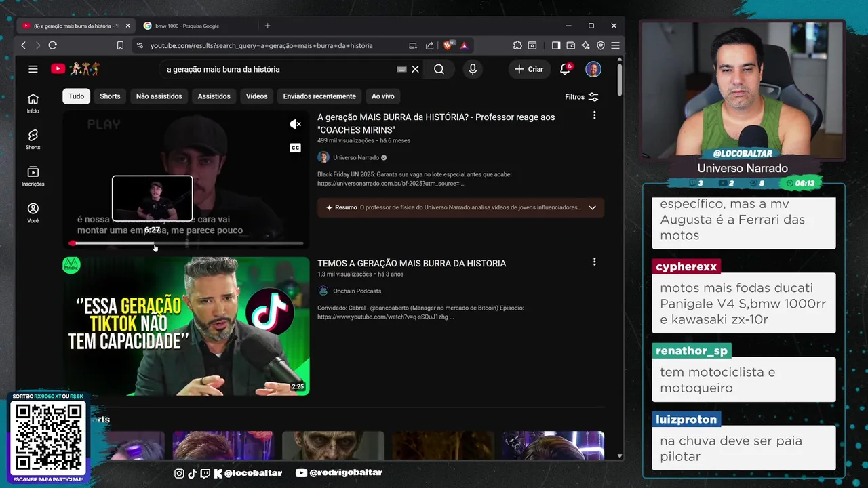Open Shorts in the YouTube sidebar
This screenshot has width=868, height=488.
pos(33,140)
